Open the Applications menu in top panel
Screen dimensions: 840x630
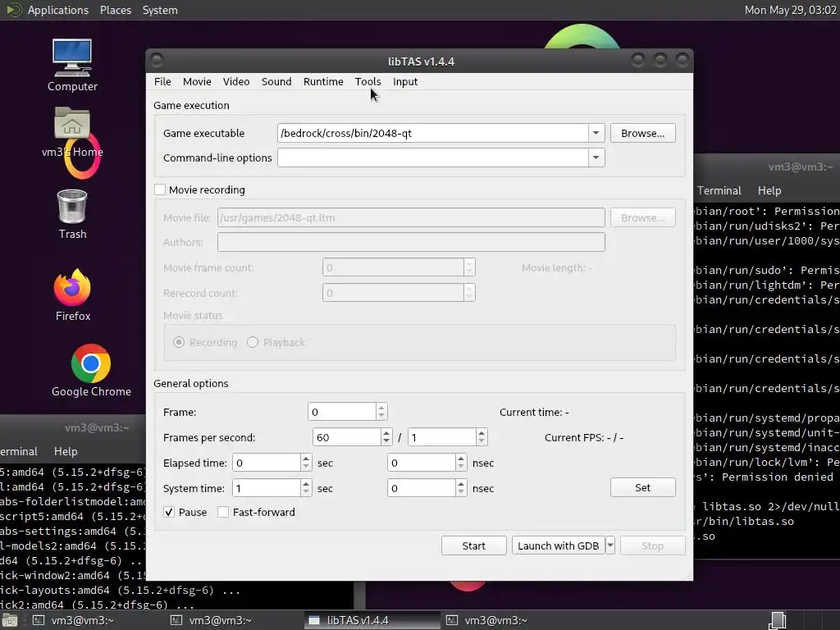[58, 10]
